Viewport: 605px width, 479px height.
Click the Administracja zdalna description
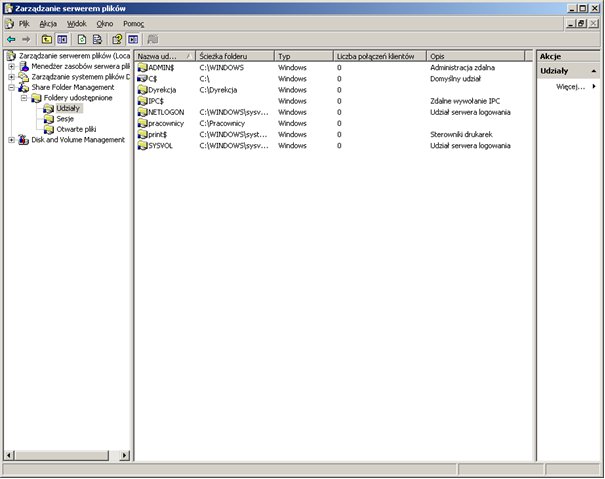(463, 68)
